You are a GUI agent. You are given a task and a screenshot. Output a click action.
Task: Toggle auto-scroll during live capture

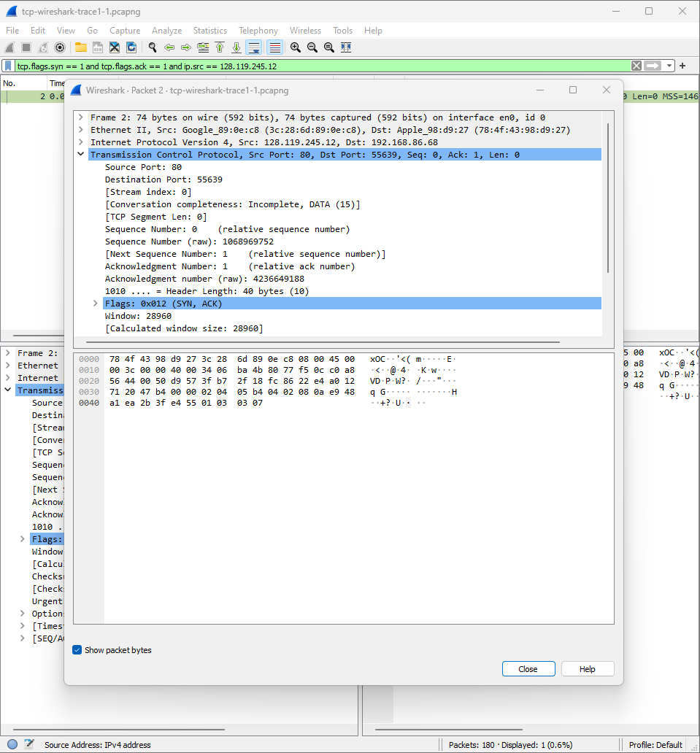254,47
